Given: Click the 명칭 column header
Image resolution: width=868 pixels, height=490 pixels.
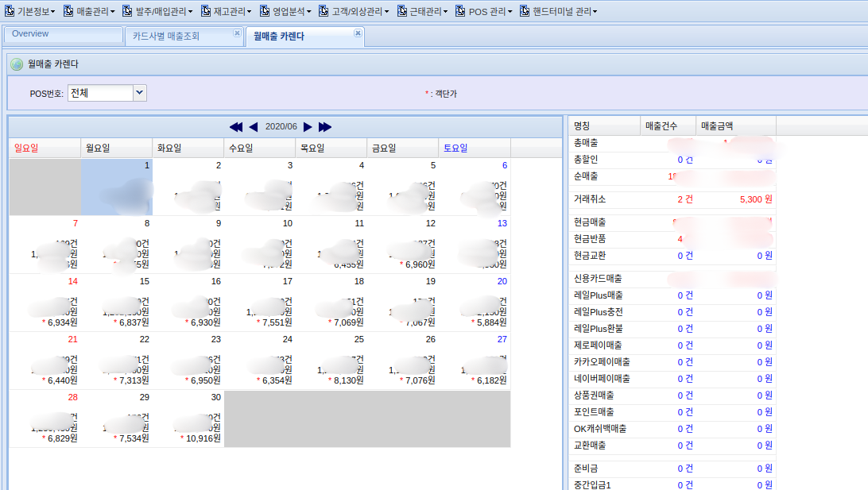Looking at the screenshot, I should point(604,126).
